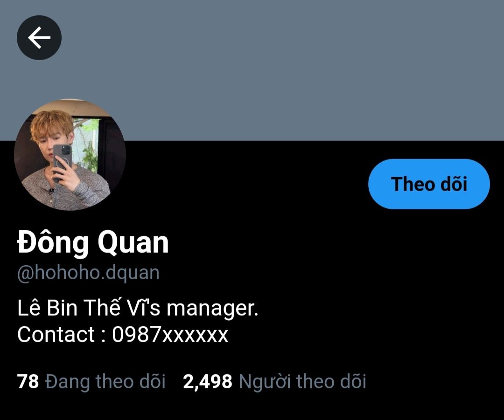Viewport: 504px width, 420px height.
Task: Open the 78 Đang theo dõi list
Action: (91, 381)
